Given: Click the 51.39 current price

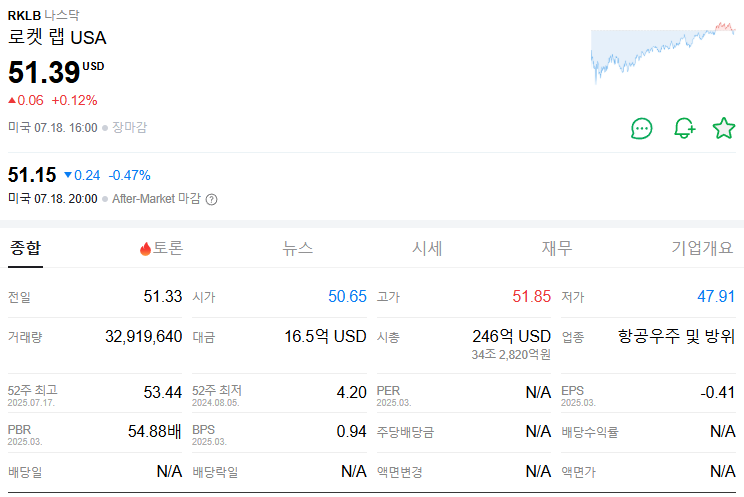Looking at the screenshot, I should point(44,72).
